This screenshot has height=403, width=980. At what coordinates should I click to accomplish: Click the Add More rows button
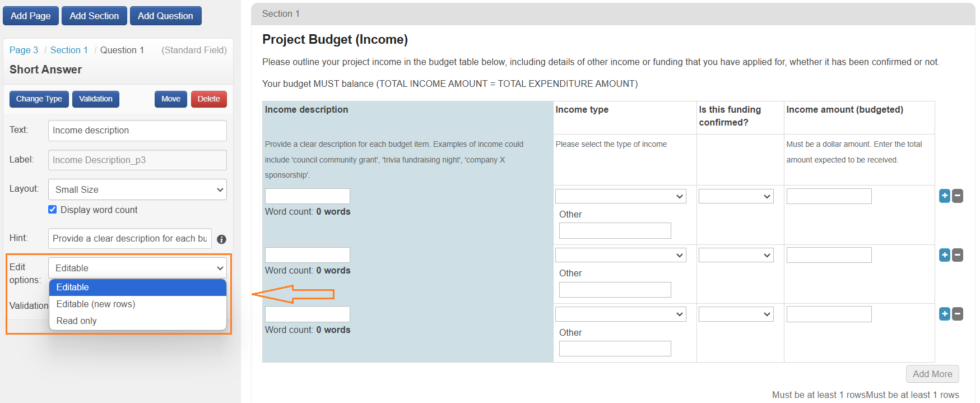[x=932, y=374]
